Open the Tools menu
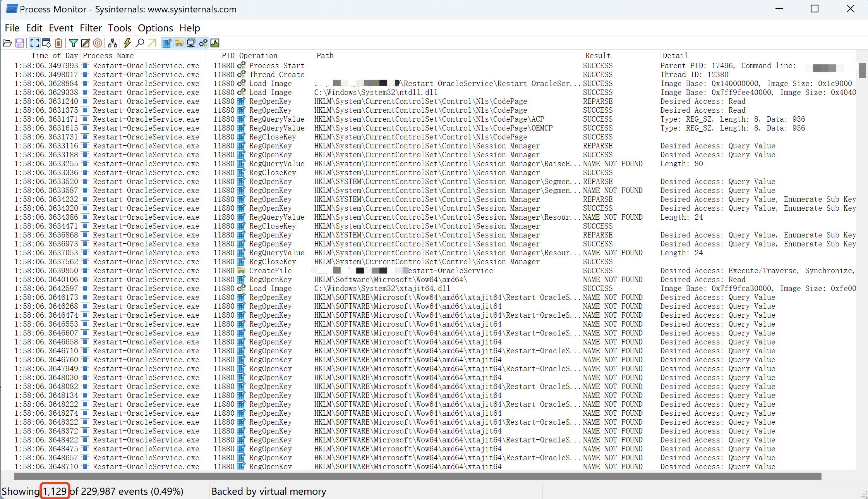Image resolution: width=868 pixels, height=499 pixels. 120,28
